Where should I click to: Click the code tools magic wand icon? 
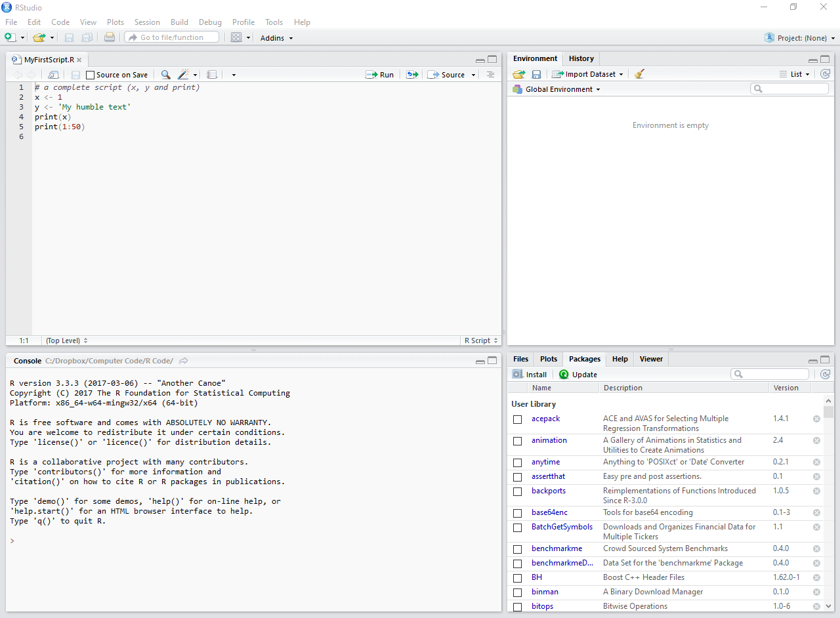pyautogui.click(x=184, y=75)
